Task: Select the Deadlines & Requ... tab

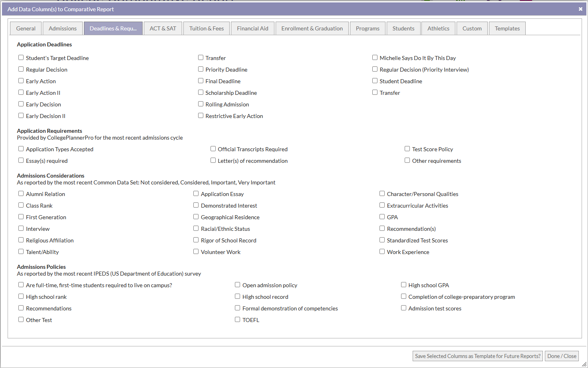Action: [113, 28]
